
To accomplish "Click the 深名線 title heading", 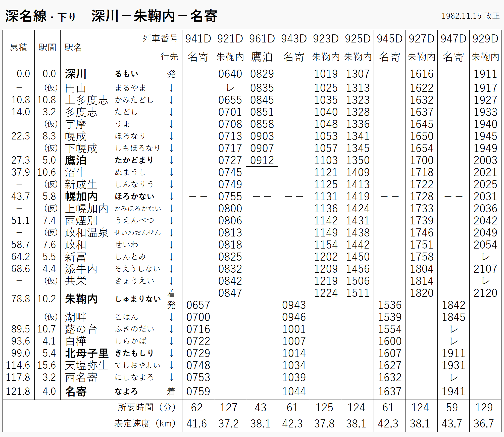I will [26, 16].
